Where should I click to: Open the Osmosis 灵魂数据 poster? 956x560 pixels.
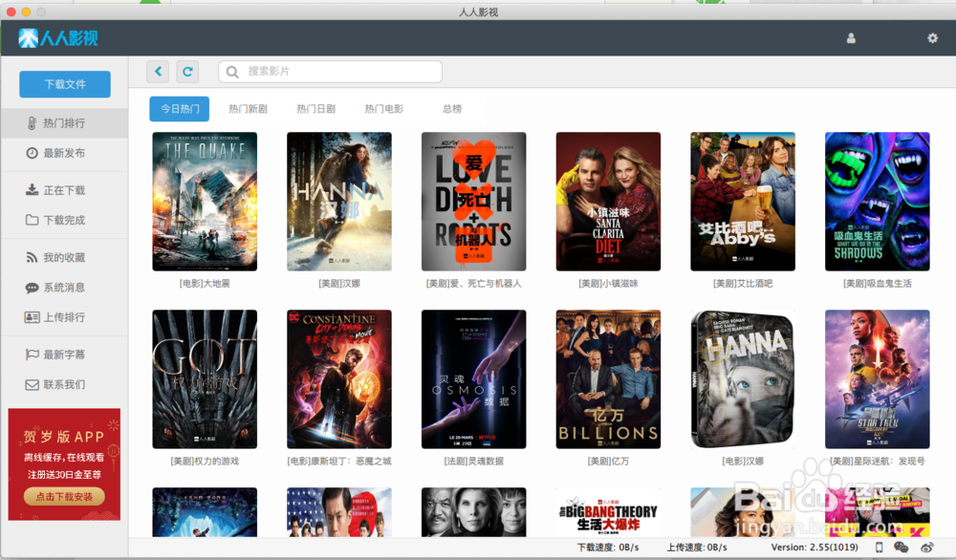pyautogui.click(x=474, y=379)
